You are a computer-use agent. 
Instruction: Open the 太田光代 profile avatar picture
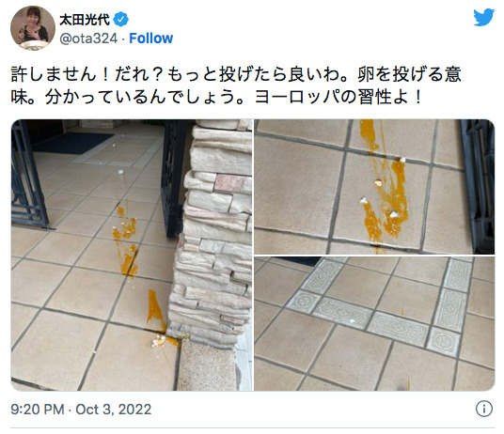coord(33,28)
